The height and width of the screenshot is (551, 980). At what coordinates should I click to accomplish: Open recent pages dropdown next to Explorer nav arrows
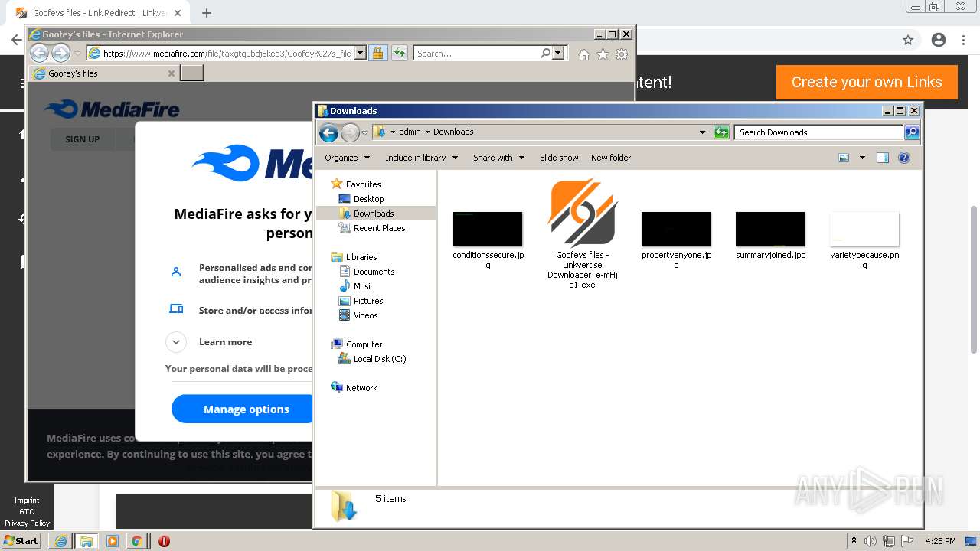pyautogui.click(x=365, y=132)
